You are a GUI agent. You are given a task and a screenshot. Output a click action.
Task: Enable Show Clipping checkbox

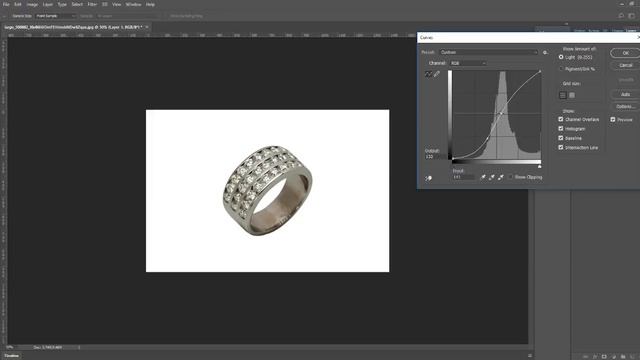[x=510, y=177]
